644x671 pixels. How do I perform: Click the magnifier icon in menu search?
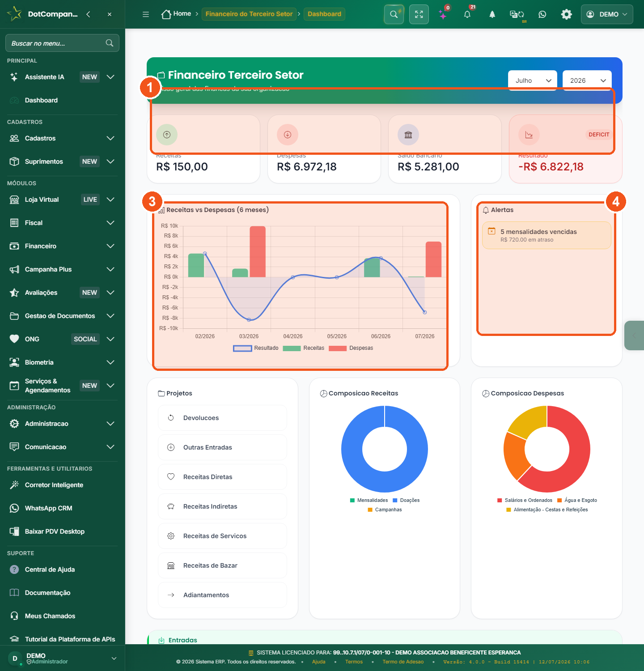click(110, 43)
